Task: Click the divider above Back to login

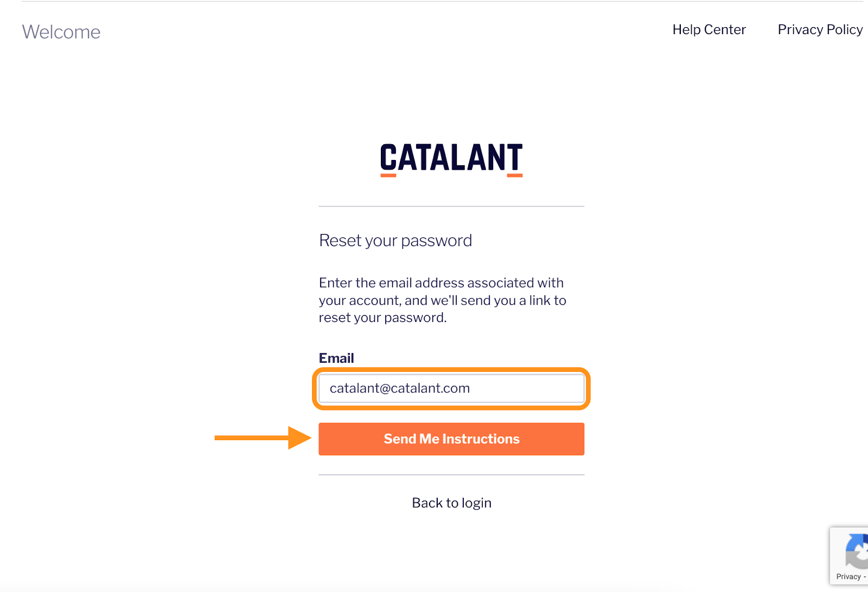Action: pos(451,475)
